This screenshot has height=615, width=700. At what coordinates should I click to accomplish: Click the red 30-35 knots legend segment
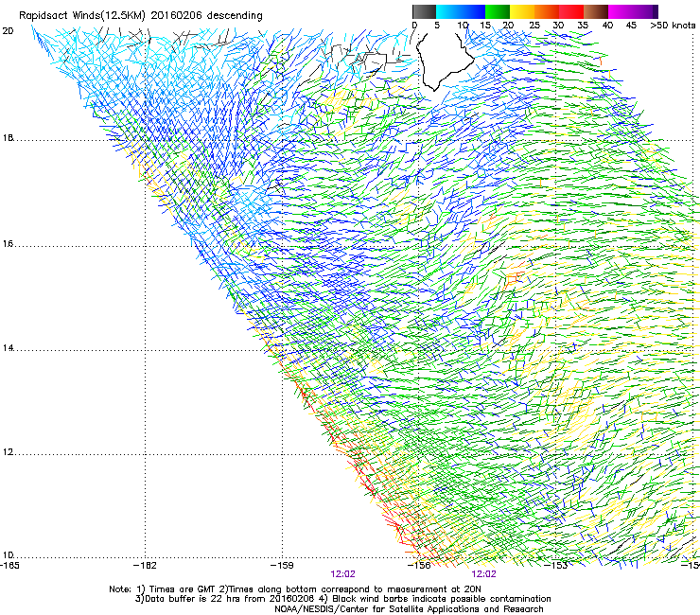point(571,11)
